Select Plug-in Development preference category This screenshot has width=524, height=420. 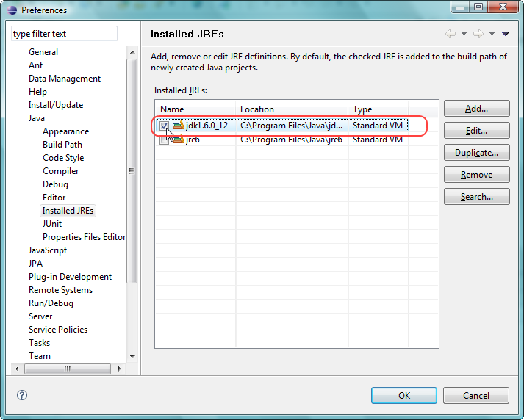[70, 277]
